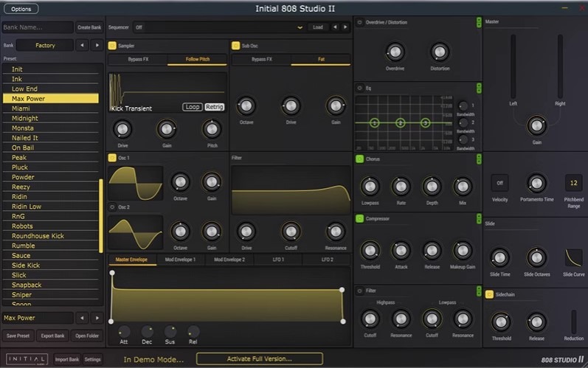Click the Master Right level slider
This screenshot has width=588, height=368.
(x=560, y=66)
